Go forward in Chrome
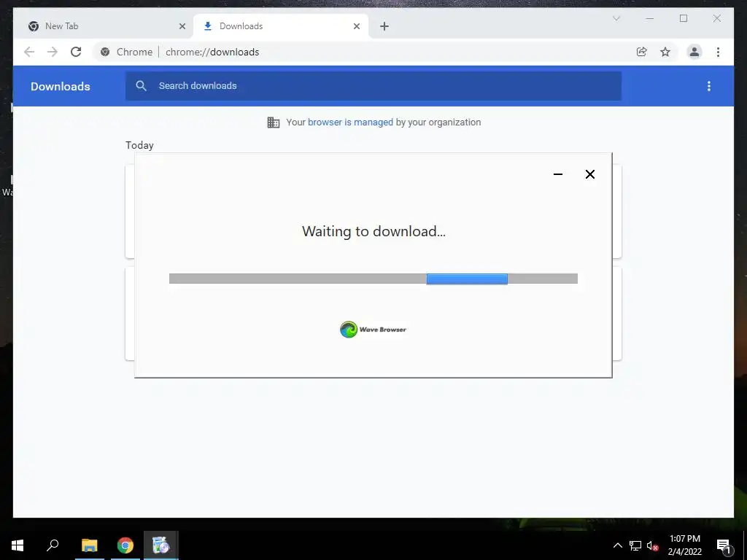 [x=53, y=52]
